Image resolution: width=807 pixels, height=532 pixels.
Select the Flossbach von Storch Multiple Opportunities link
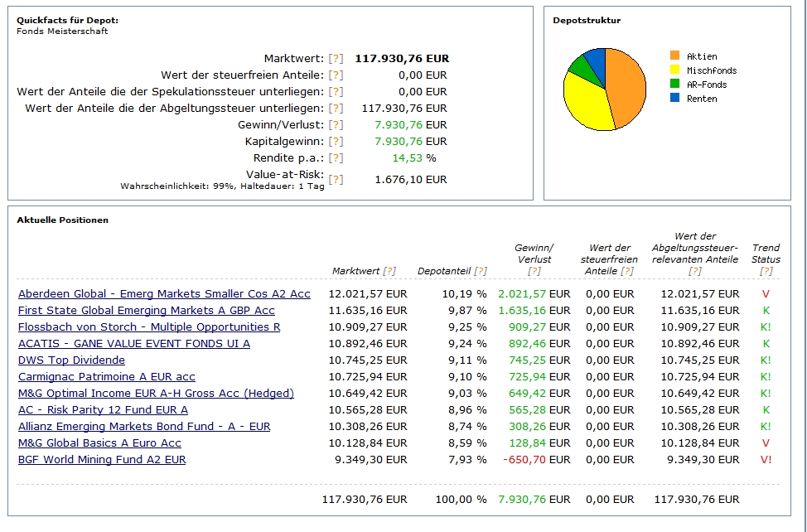pos(149,327)
